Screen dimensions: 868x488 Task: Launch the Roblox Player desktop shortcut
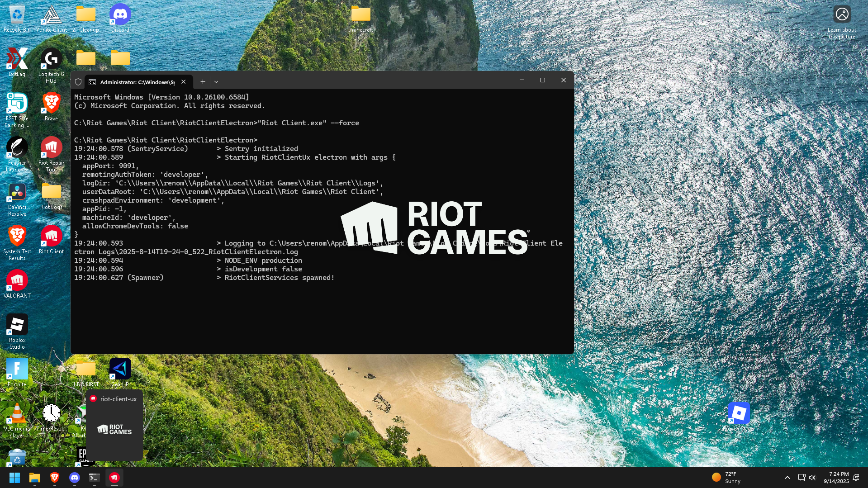(739, 417)
